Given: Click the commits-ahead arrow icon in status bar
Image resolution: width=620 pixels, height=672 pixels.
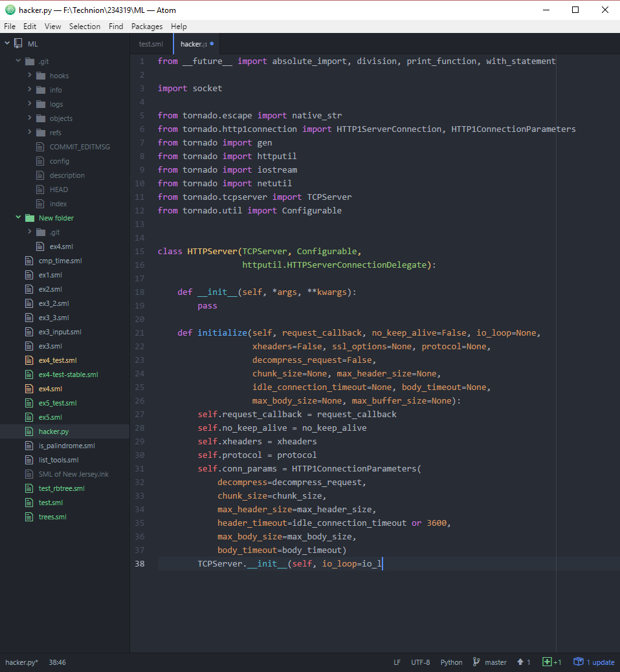Looking at the screenshot, I should (520, 662).
